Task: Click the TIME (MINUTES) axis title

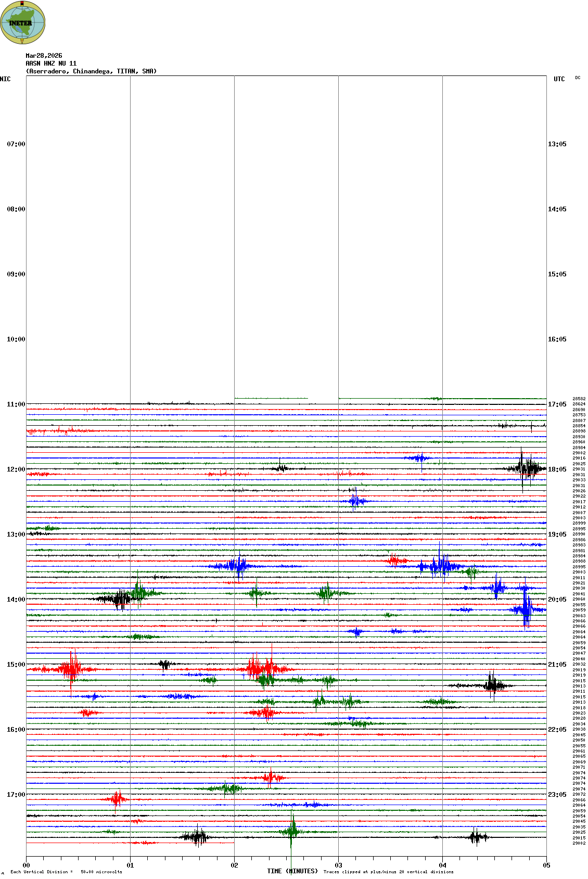Action: [x=292, y=871]
